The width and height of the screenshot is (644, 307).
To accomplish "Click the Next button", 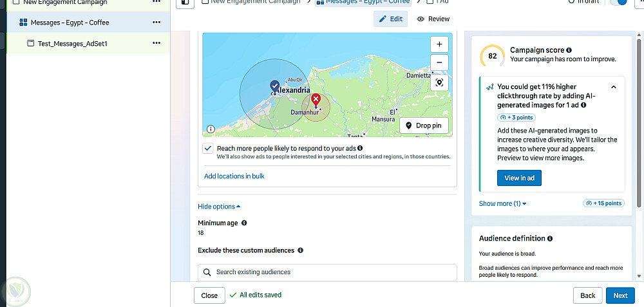I will click(x=621, y=295).
